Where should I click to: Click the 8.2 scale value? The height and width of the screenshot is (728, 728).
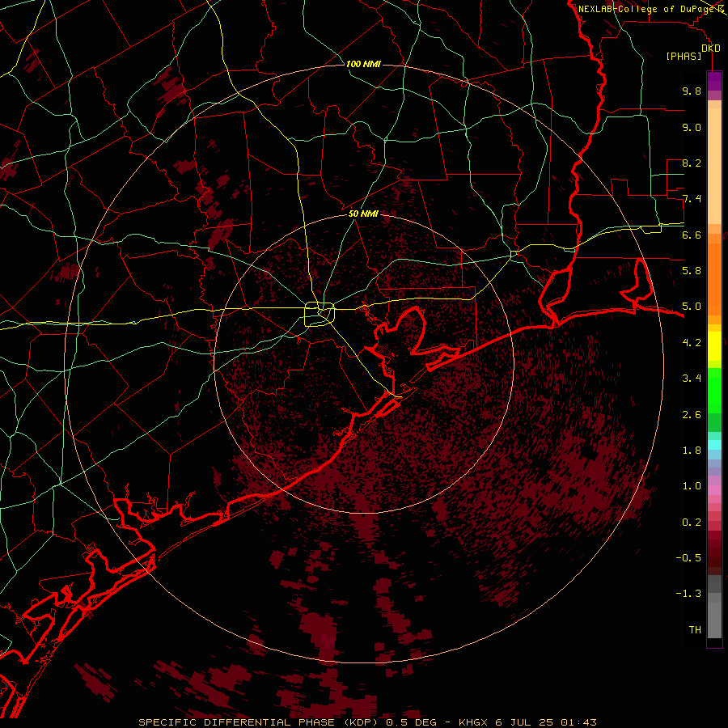[692, 163]
